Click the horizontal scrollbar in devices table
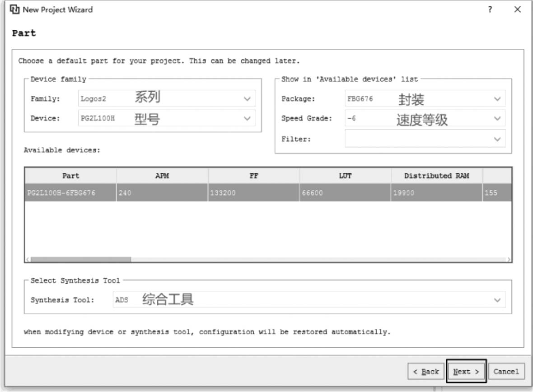The width and height of the screenshot is (533, 392). click(81, 260)
